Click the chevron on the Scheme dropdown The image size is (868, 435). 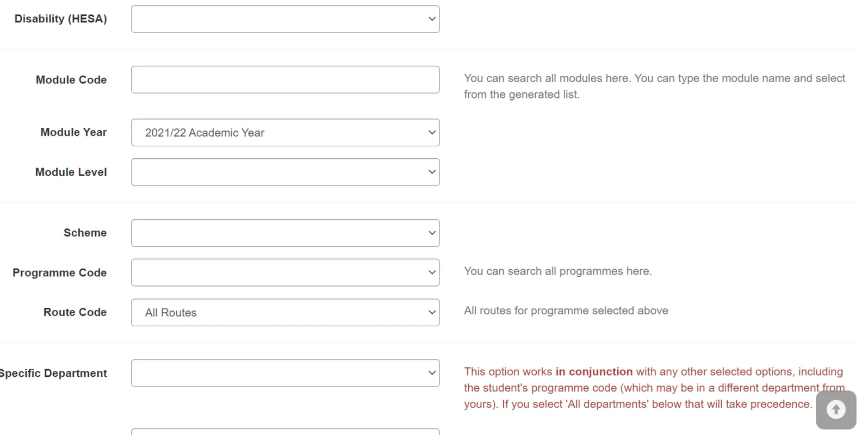pyautogui.click(x=432, y=233)
